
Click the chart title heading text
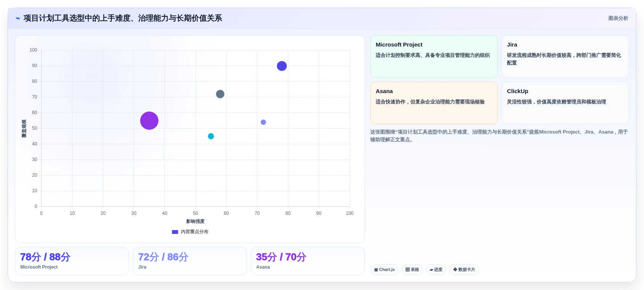123,18
